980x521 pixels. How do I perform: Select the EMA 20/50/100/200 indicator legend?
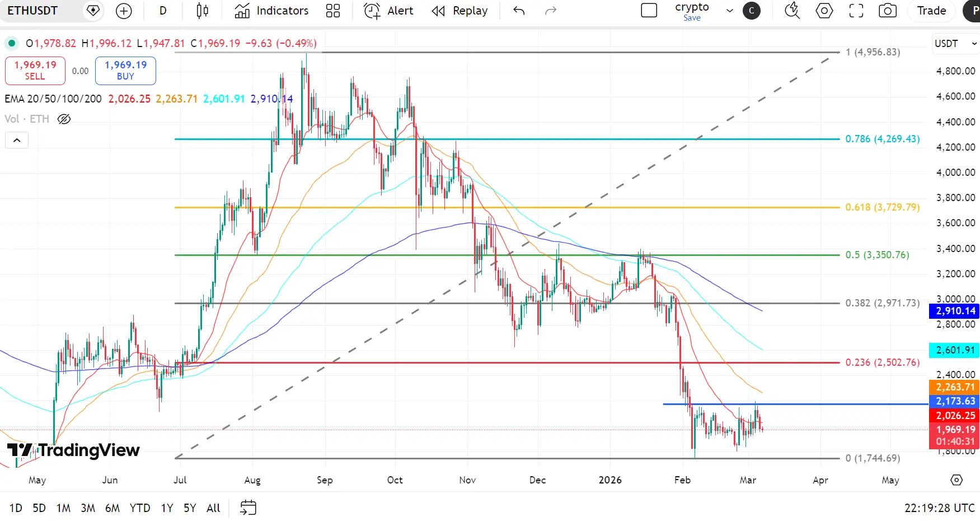53,99
